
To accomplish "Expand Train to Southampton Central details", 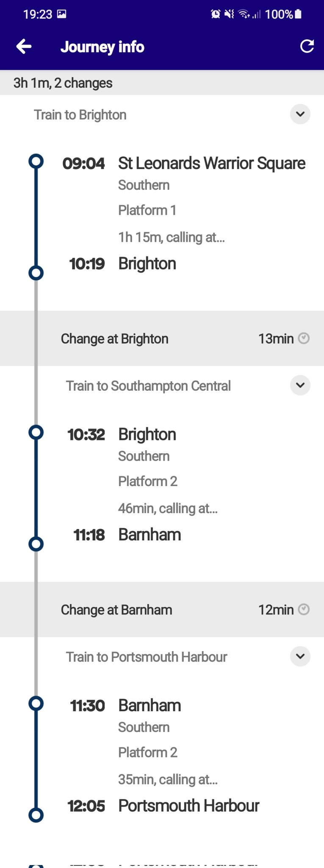I will [300, 386].
